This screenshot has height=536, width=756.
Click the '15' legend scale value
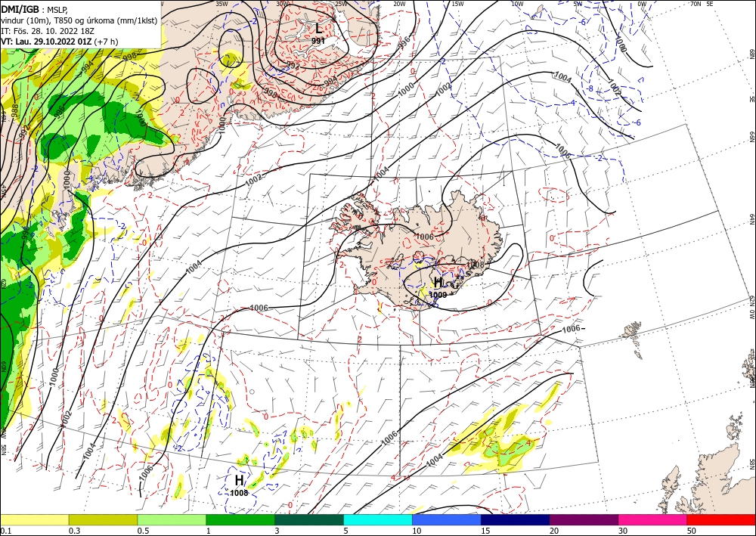pos(485,531)
